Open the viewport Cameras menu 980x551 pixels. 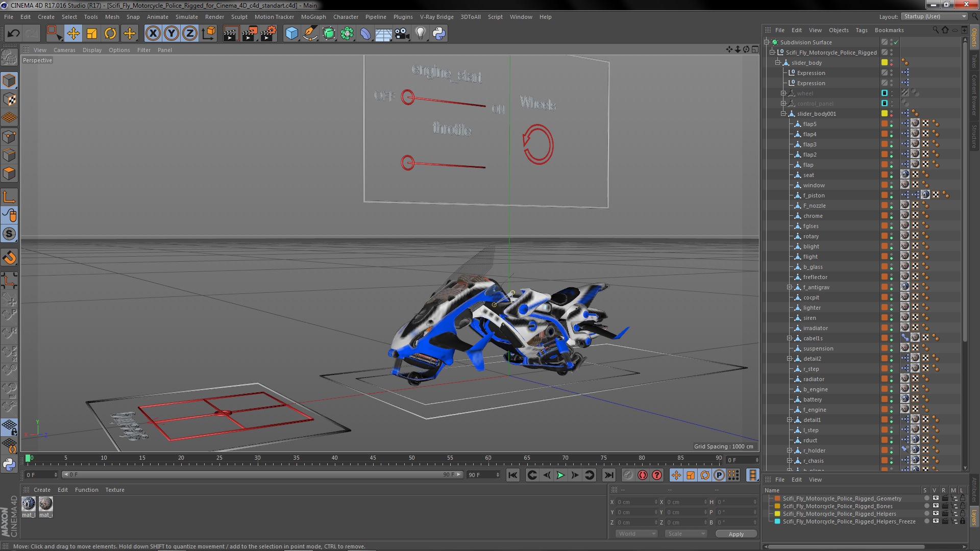(x=64, y=50)
